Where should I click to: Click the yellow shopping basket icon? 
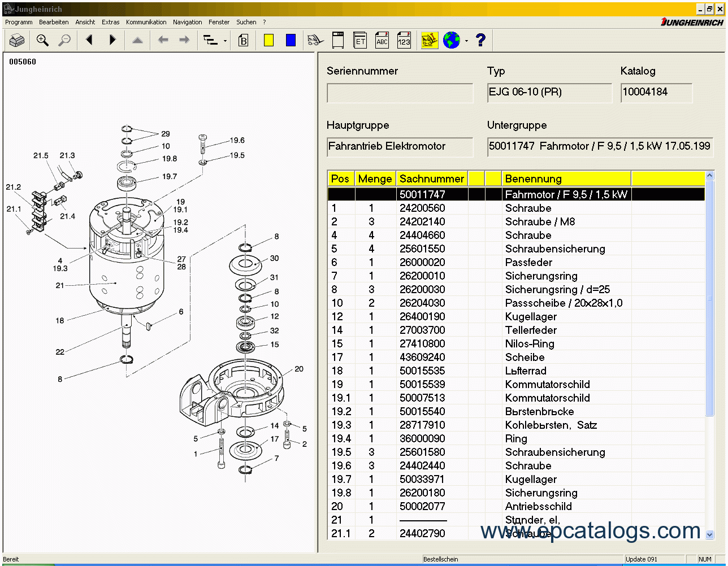(x=429, y=40)
